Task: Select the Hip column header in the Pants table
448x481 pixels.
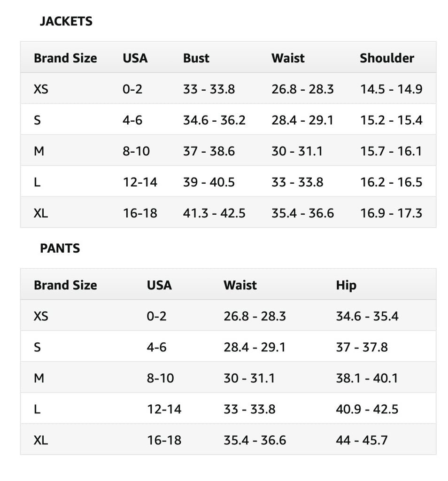Action: (346, 285)
